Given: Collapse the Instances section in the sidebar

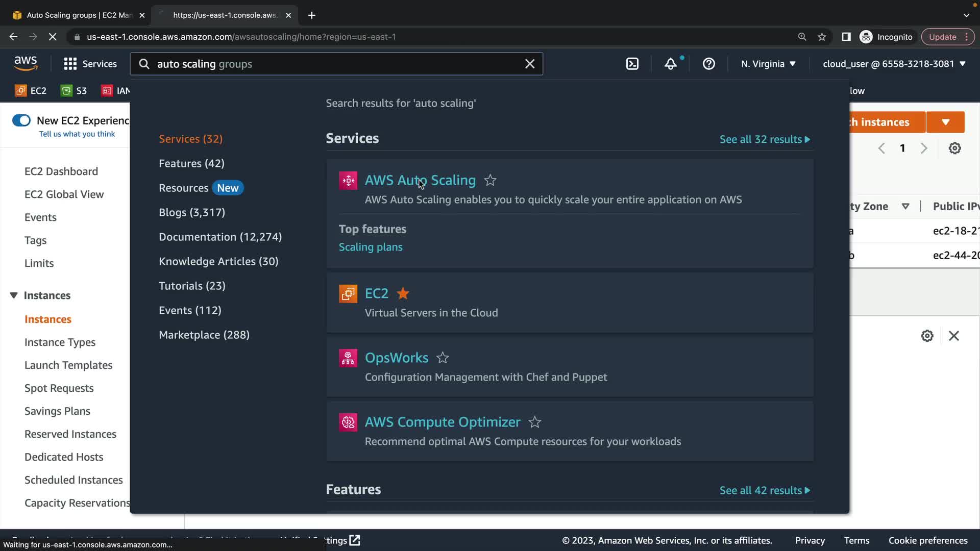Looking at the screenshot, I should (x=14, y=295).
